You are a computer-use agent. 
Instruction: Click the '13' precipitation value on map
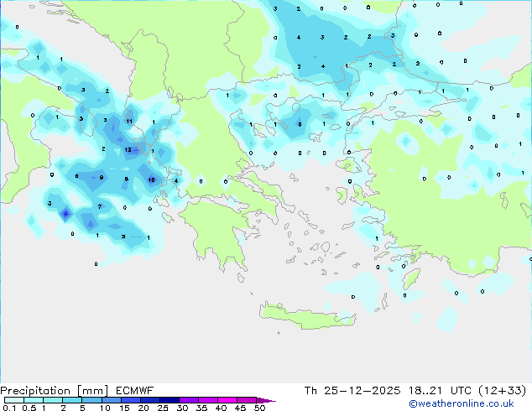click(x=128, y=149)
